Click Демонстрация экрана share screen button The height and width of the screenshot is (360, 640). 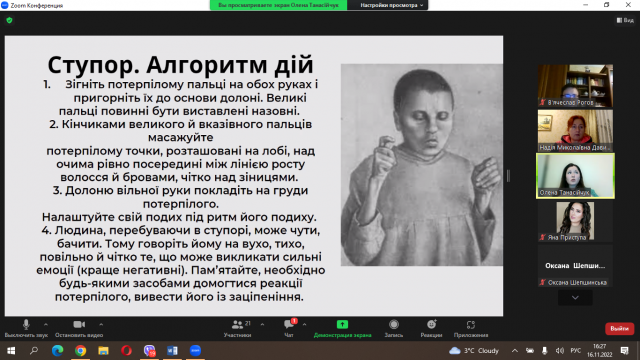(x=342, y=329)
